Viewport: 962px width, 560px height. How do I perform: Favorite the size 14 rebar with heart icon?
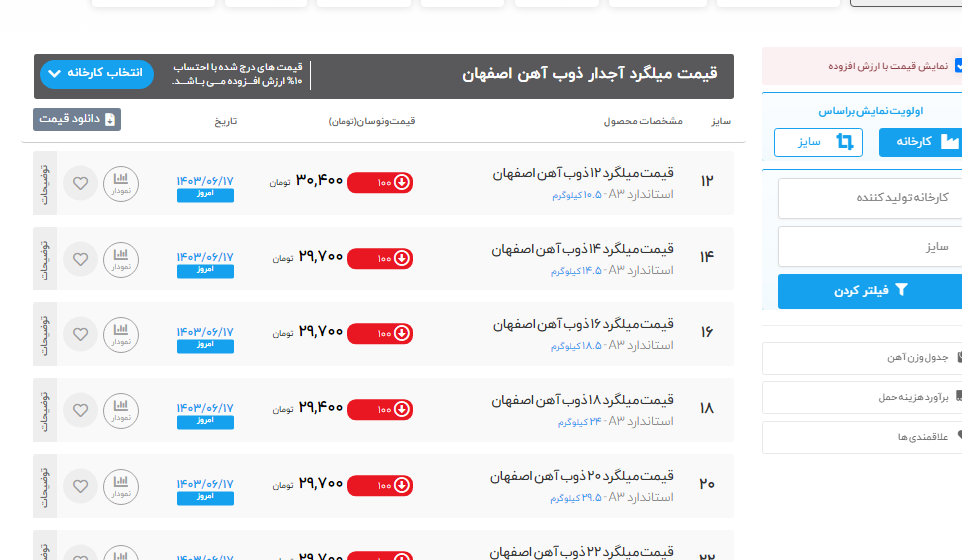click(81, 259)
